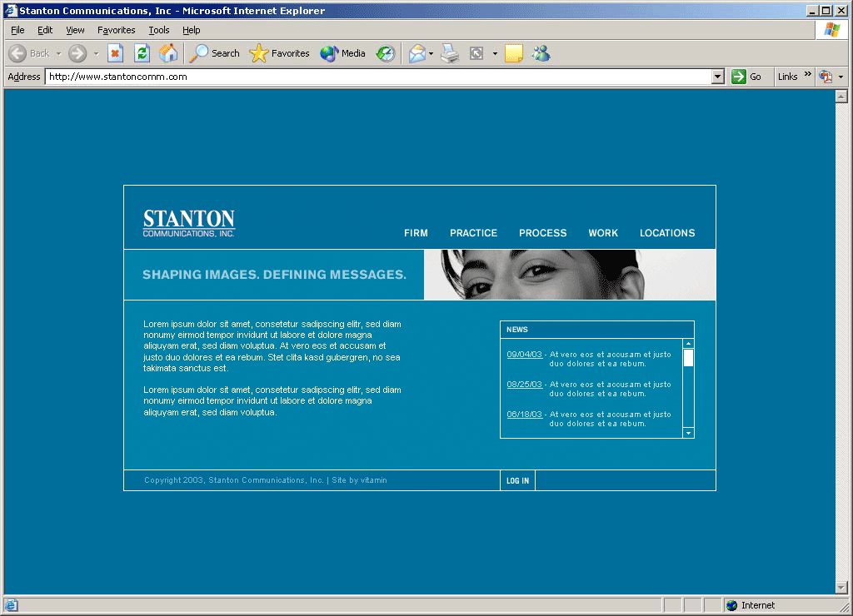Click the yellow Discuss note icon
The image size is (853, 616).
click(x=514, y=53)
